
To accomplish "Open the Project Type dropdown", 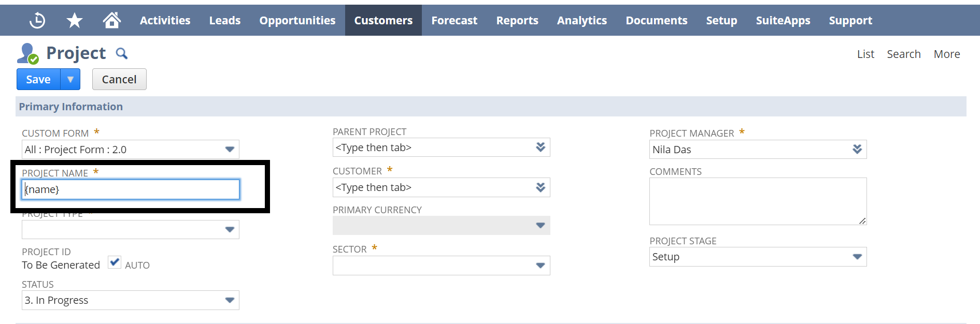I will [230, 230].
